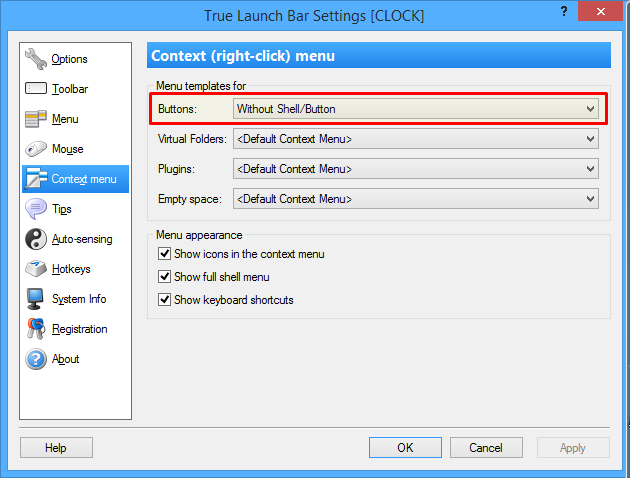
Task: Expand the Buttons template dropdown
Action: click(x=415, y=109)
